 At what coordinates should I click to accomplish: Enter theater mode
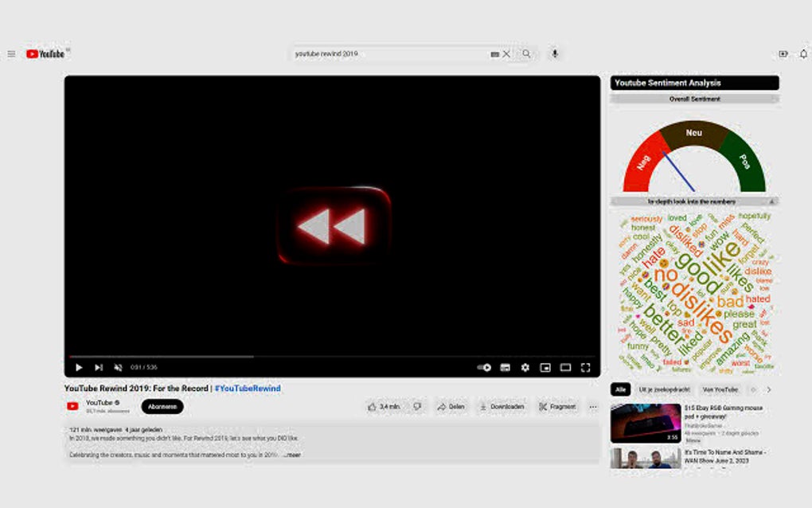pyautogui.click(x=565, y=367)
